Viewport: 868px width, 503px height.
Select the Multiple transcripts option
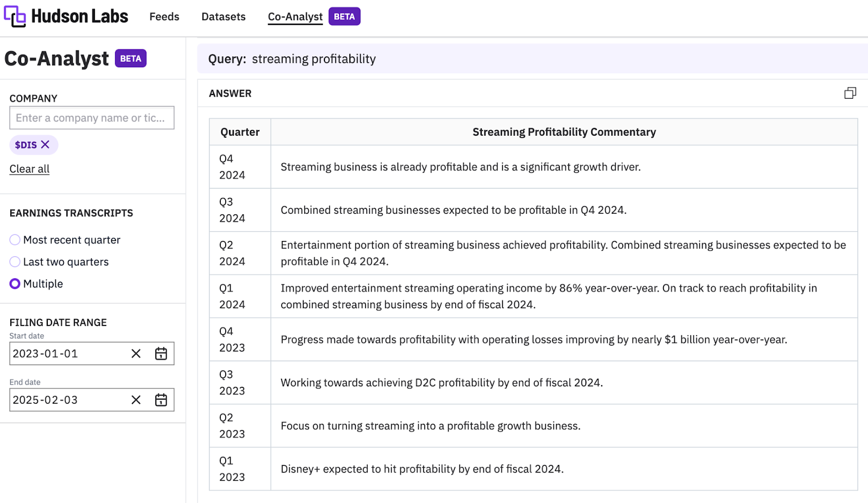pyautogui.click(x=15, y=284)
